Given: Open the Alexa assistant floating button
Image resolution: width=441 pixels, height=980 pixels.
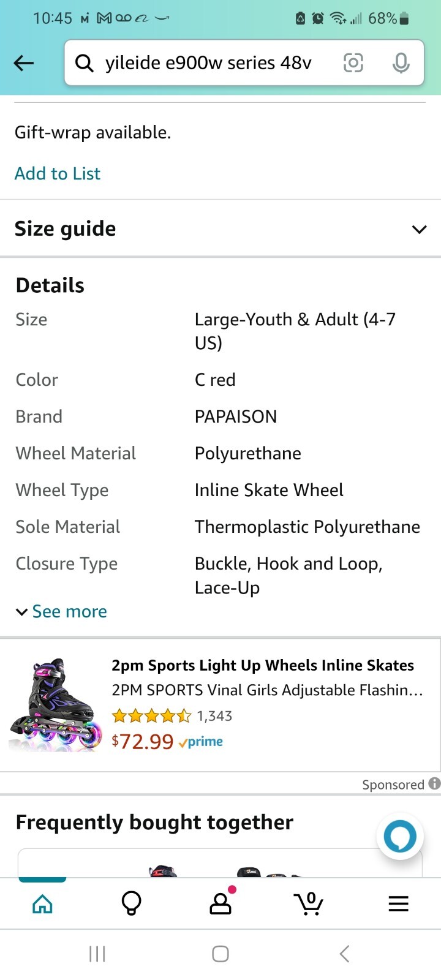Looking at the screenshot, I should point(400,836).
